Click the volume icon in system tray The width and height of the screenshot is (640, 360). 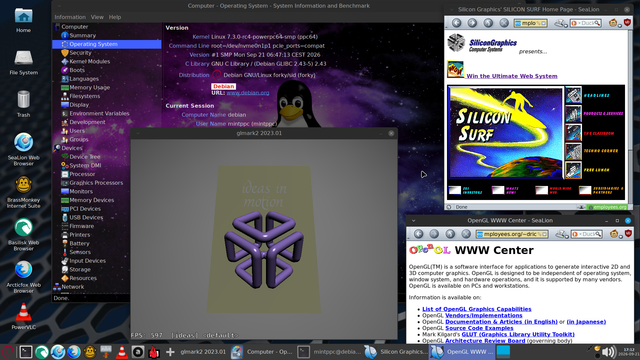point(608,351)
